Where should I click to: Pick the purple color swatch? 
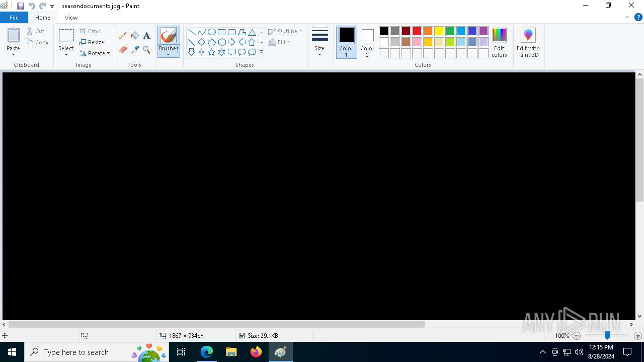coord(484,31)
